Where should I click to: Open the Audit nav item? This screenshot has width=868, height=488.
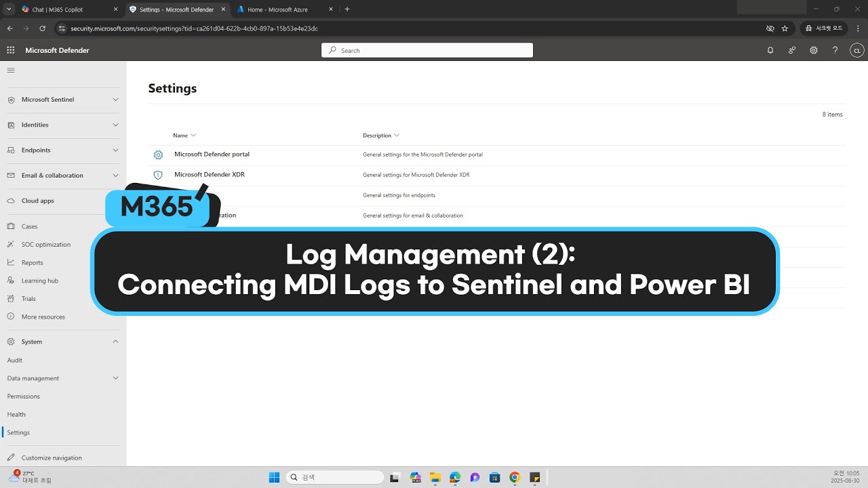pyautogui.click(x=15, y=361)
